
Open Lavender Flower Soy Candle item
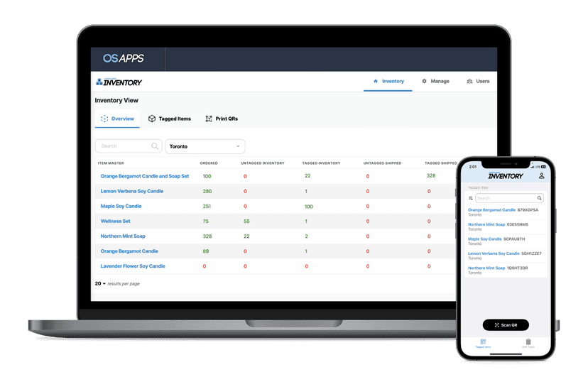coord(133,266)
